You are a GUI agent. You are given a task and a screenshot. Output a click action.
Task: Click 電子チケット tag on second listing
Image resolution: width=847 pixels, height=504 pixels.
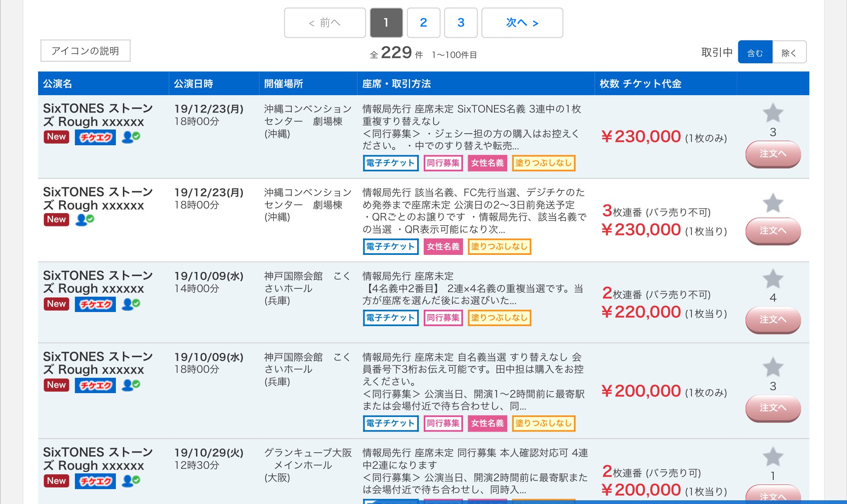390,247
